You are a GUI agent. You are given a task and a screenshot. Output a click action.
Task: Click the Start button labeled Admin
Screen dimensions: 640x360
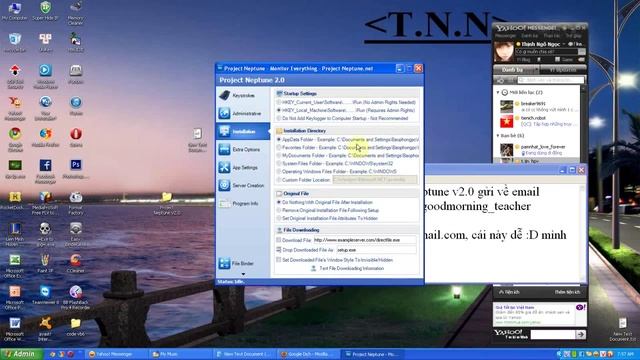[21, 354]
